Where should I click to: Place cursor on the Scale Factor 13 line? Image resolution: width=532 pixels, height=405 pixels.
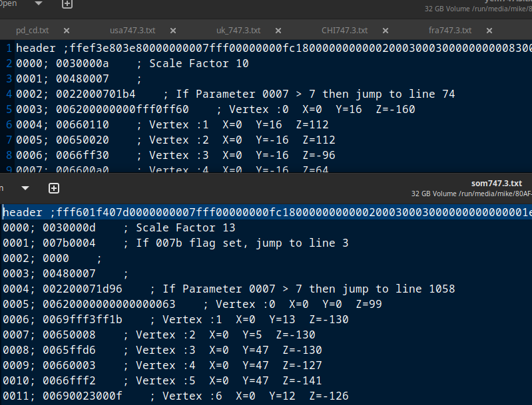point(185,227)
